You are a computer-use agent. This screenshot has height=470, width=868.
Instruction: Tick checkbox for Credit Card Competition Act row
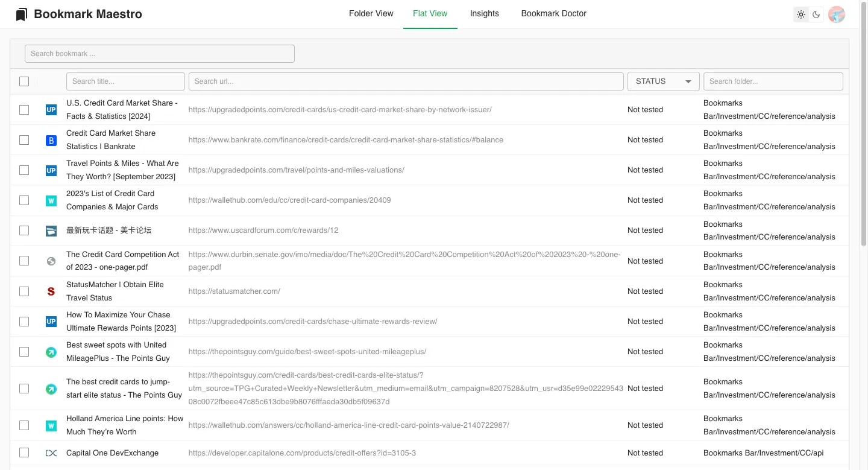tap(24, 261)
